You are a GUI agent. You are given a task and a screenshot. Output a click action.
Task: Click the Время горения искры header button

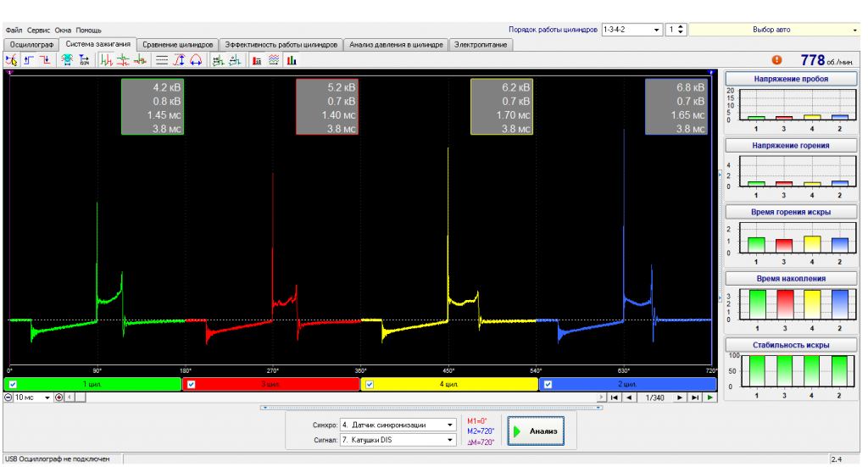[x=791, y=212]
